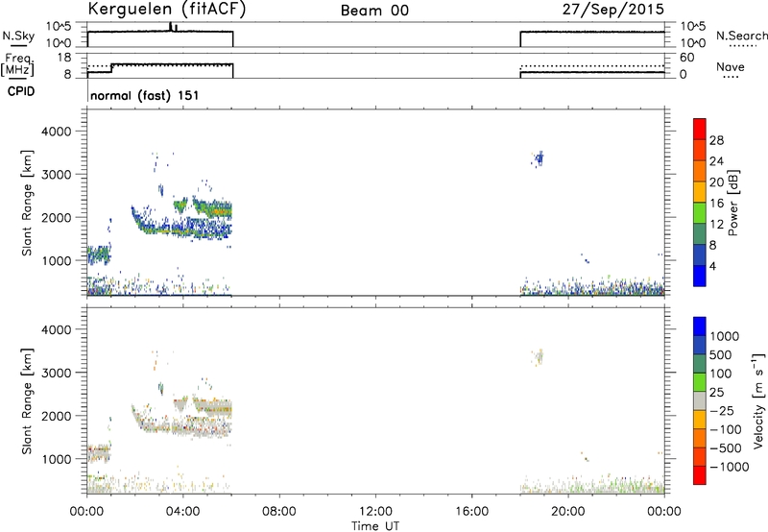The width and height of the screenshot is (768, 532).
Task: Click the light green segment of the velocity colorbar
Action: pyautogui.click(x=700, y=382)
